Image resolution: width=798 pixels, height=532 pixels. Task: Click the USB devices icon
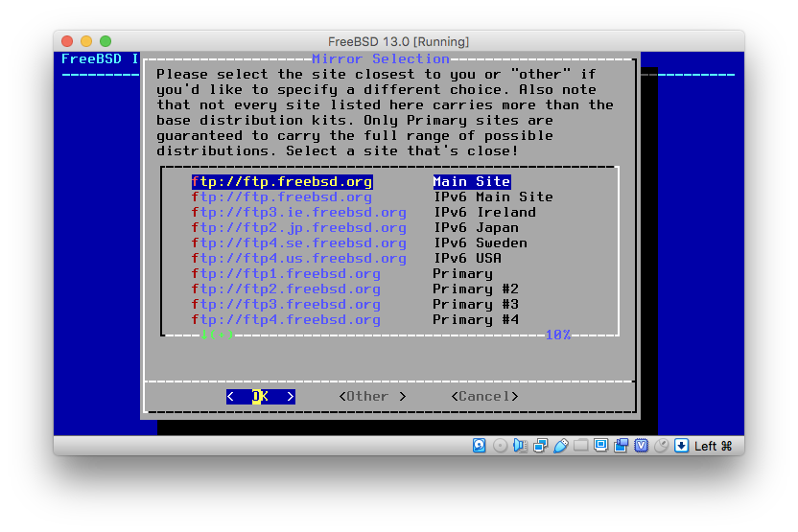[560, 446]
